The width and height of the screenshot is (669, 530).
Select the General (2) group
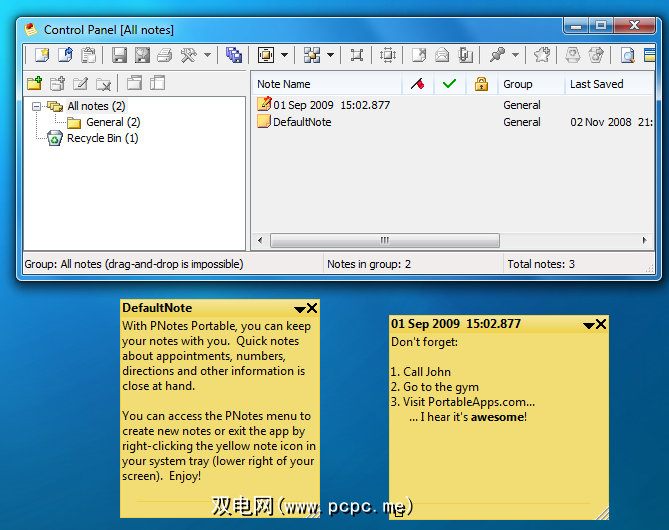(x=113, y=122)
